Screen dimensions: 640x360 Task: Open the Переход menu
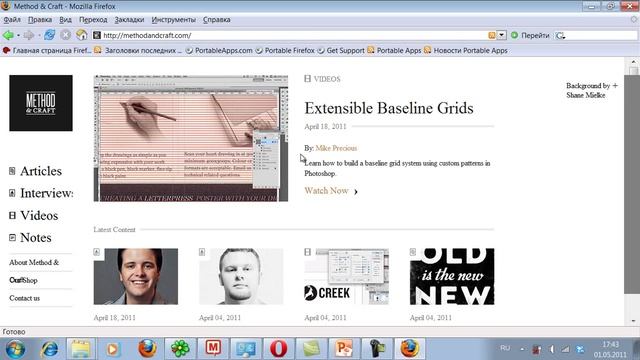click(x=93, y=20)
